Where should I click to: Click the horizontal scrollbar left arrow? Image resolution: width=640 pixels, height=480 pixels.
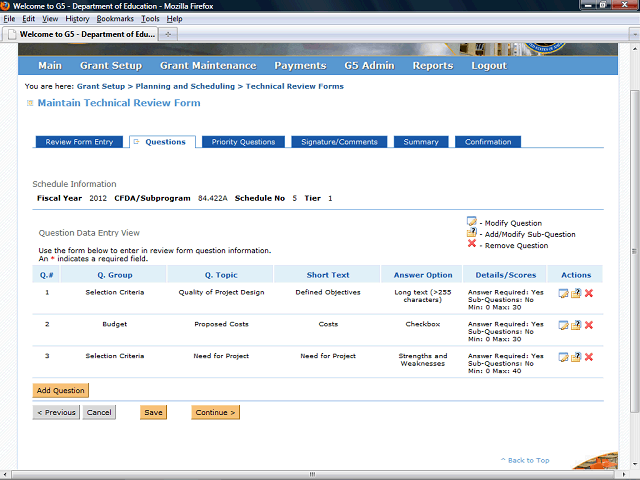pyautogui.click(x=4, y=475)
